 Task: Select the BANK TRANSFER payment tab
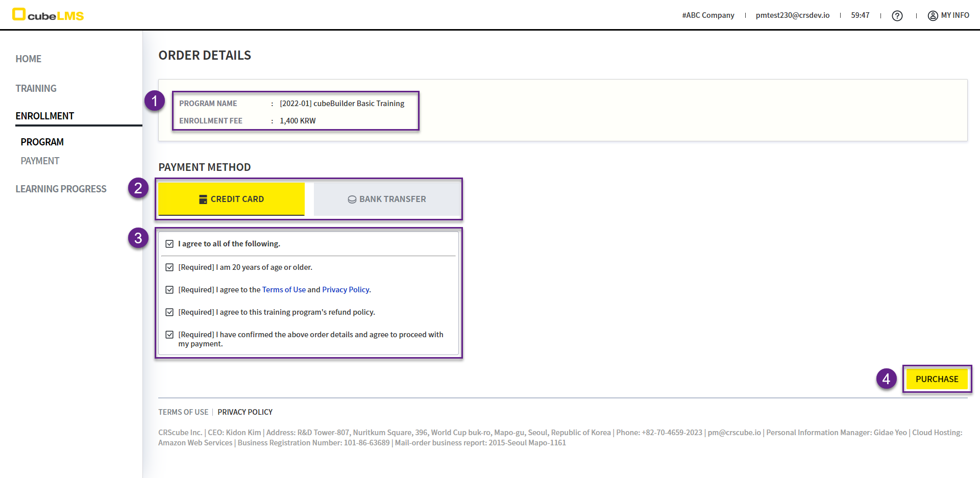point(387,199)
